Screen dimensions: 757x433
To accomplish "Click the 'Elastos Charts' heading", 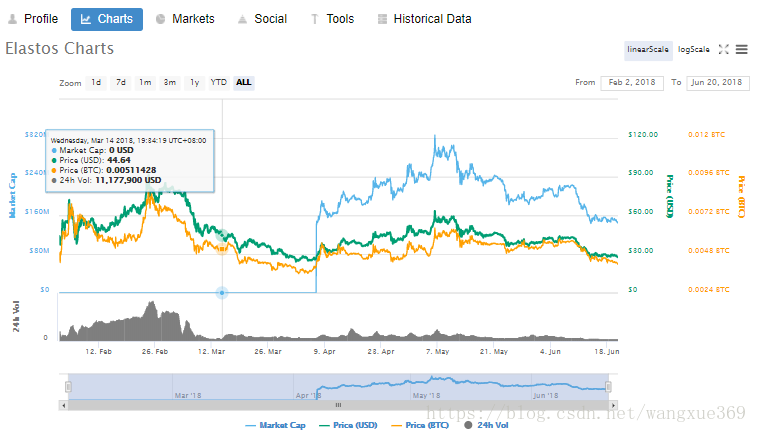I will [60, 48].
